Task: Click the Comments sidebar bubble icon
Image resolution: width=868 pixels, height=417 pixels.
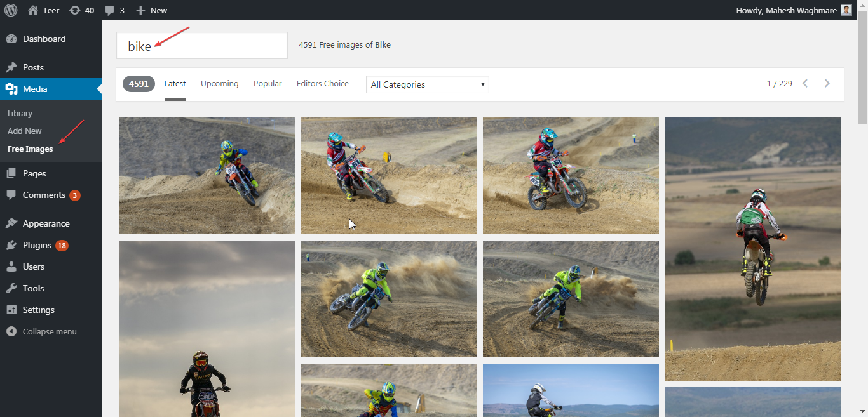Action: tap(11, 195)
